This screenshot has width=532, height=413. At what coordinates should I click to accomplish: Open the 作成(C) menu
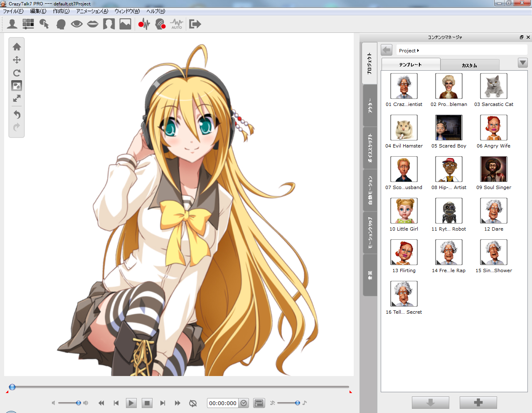(x=61, y=11)
